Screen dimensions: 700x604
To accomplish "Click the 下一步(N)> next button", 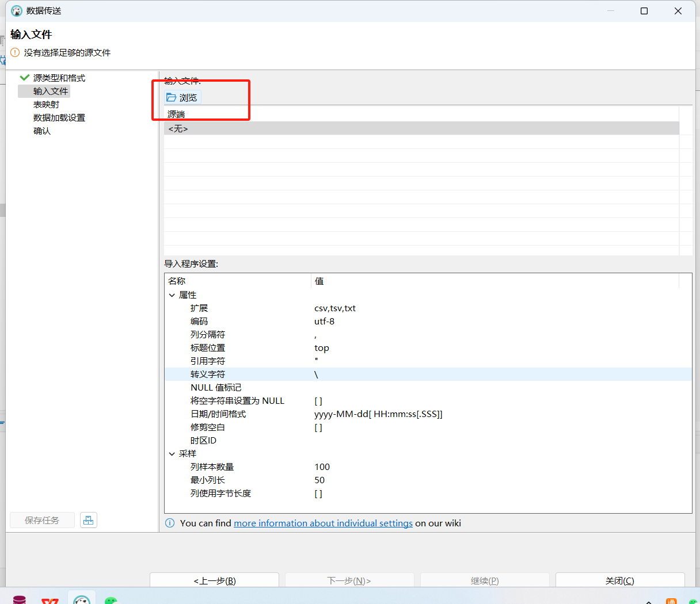I will coord(349,580).
